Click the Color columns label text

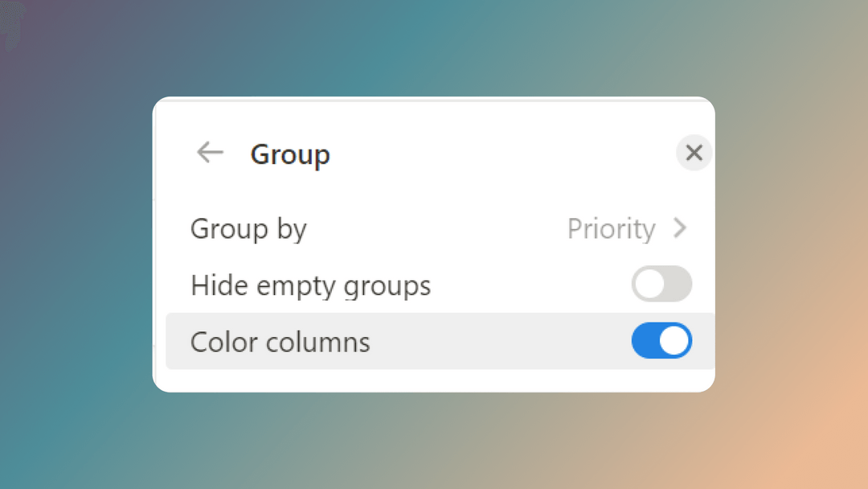pyautogui.click(x=280, y=341)
